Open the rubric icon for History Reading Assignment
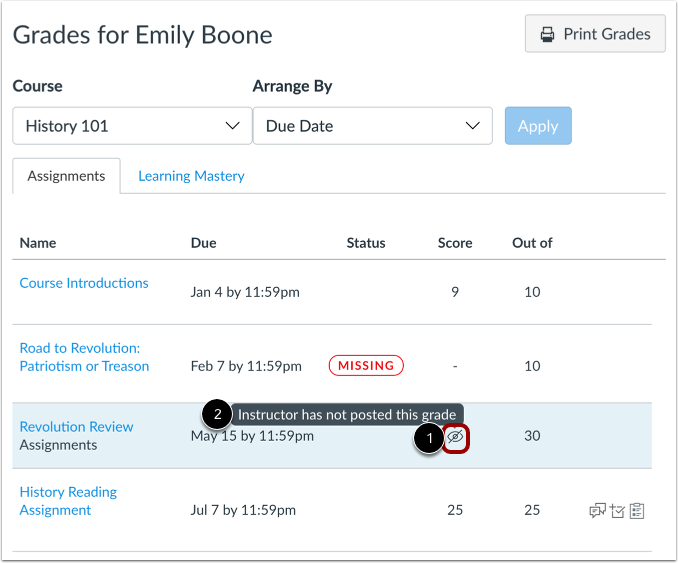This screenshot has width=678, height=563. coord(637,511)
